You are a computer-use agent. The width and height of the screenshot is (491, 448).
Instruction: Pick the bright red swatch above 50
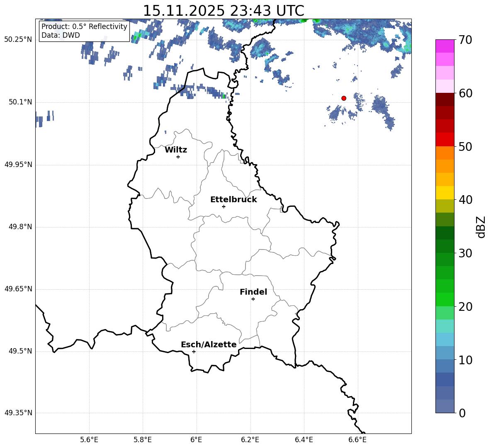(x=445, y=140)
